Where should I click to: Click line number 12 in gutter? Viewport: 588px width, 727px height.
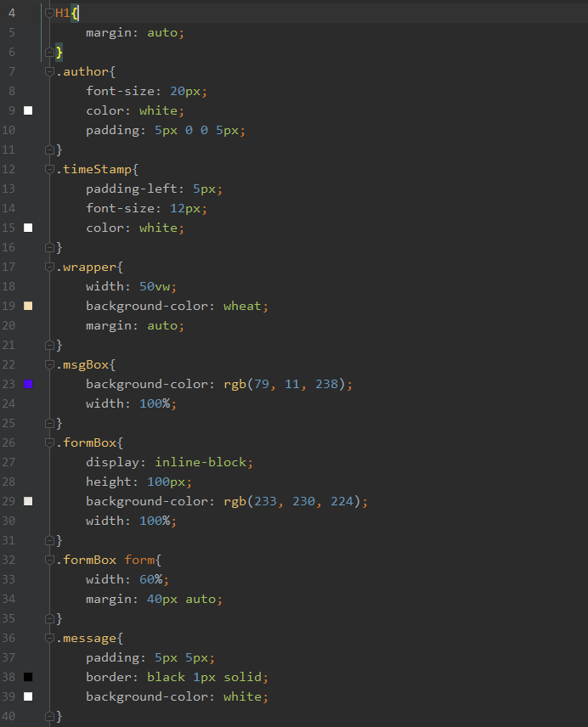tap(8, 169)
